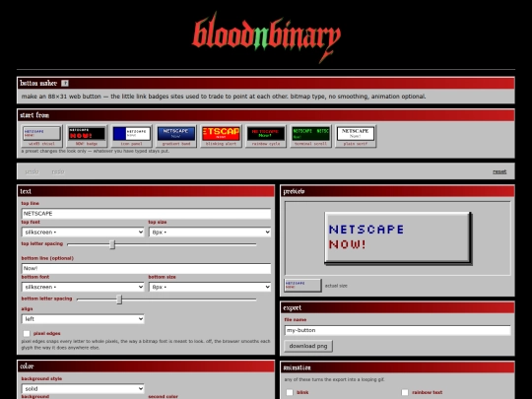This screenshot has height=399, width=532.
Task: Enable the blink animation checkbox
Action: coord(290,392)
